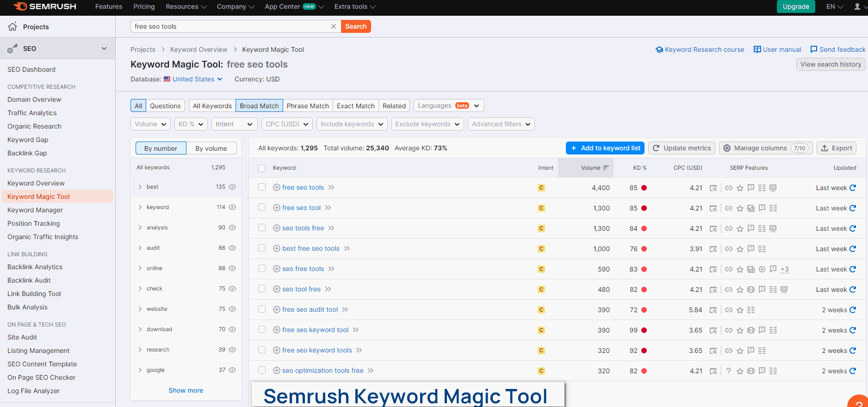Click the +3 SERP features in 'seo free tools' row
This screenshot has width=868, height=407.
tap(785, 269)
